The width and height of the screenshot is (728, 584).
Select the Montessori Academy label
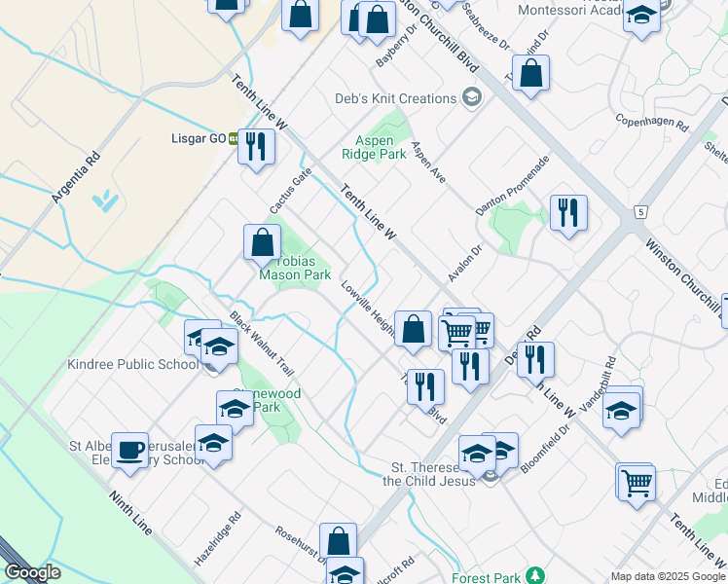click(x=570, y=10)
